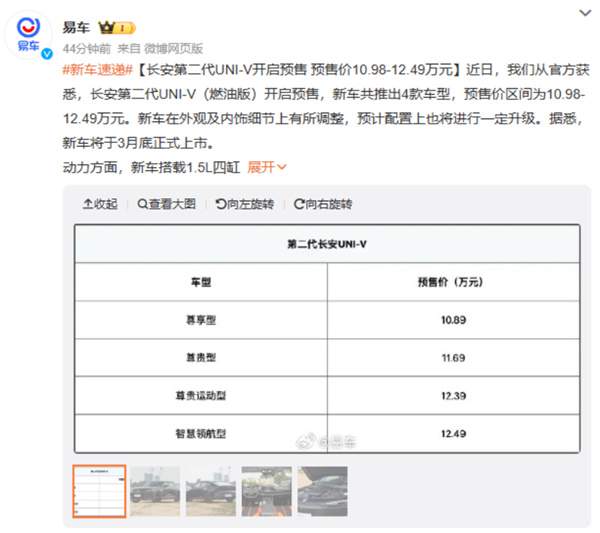
Task: Select the 第二代长安UNI-V table title
Action: 327,244
